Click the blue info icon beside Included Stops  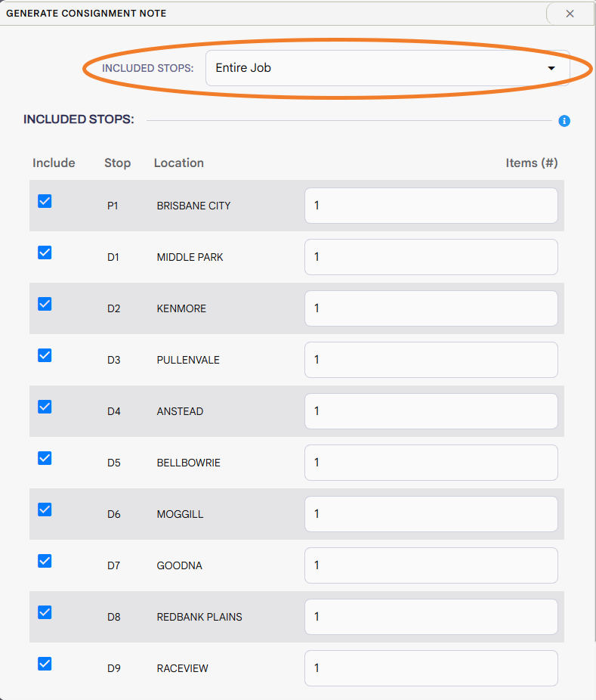coord(564,121)
